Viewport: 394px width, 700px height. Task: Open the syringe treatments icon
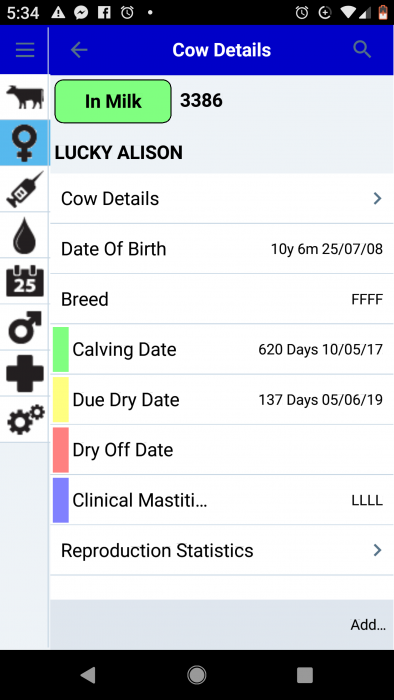click(x=25, y=189)
